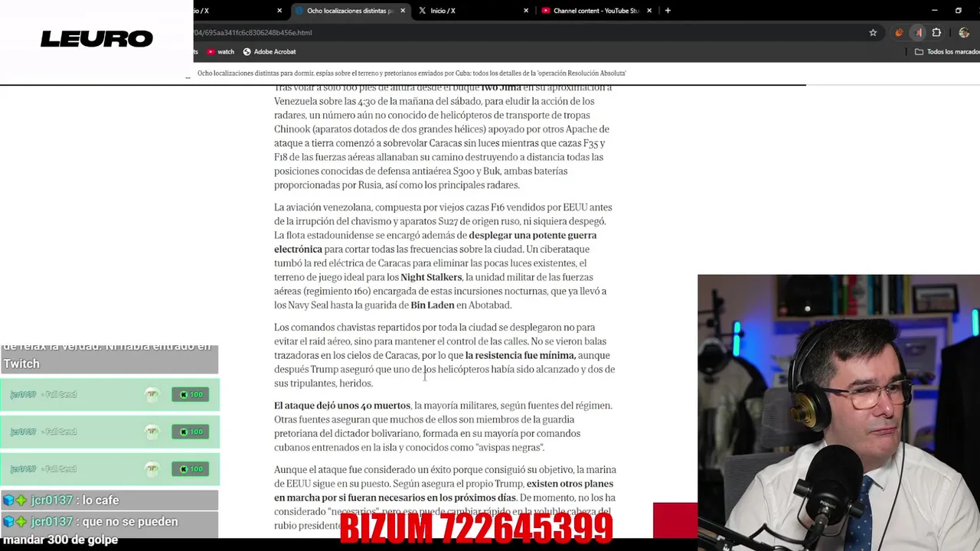This screenshot has height=551, width=980.
Task: Open the Adobe Acrobat bookmark
Action: (269, 52)
